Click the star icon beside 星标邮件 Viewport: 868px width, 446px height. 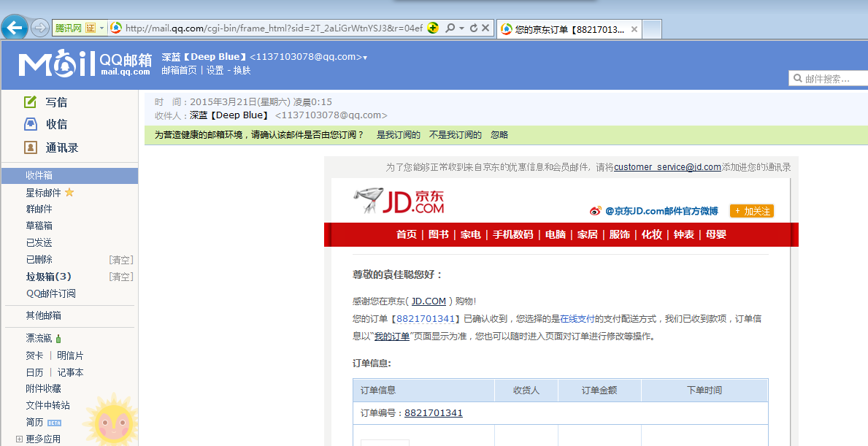coord(69,192)
